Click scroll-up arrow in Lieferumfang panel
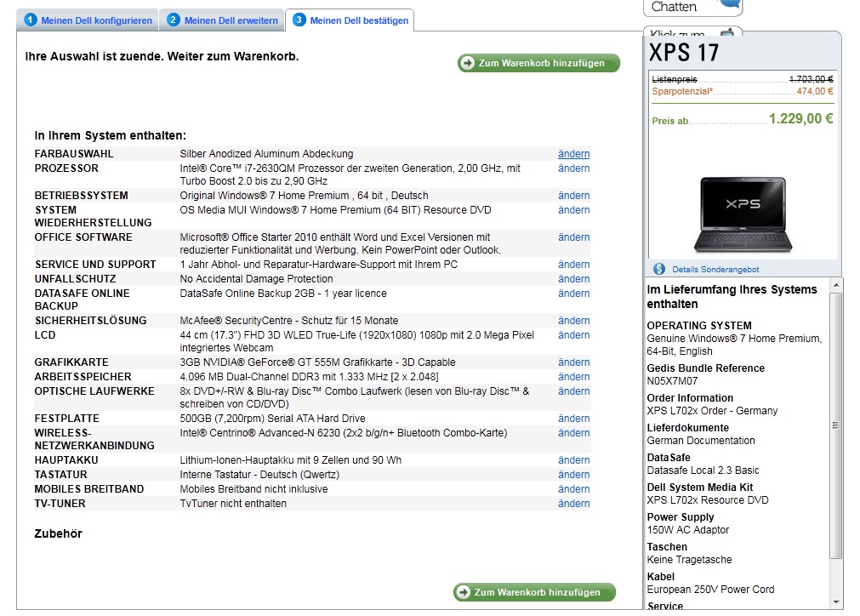The height and width of the screenshot is (616, 860). 836,285
